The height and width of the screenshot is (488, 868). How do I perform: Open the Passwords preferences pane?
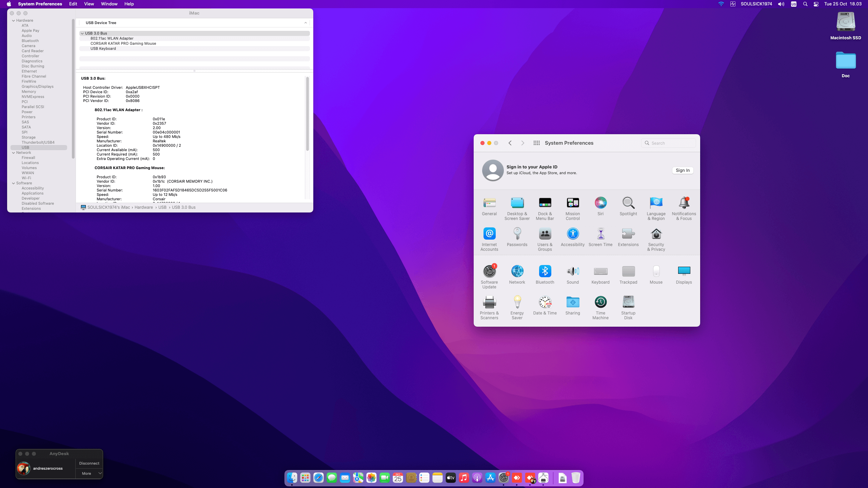[x=517, y=237]
